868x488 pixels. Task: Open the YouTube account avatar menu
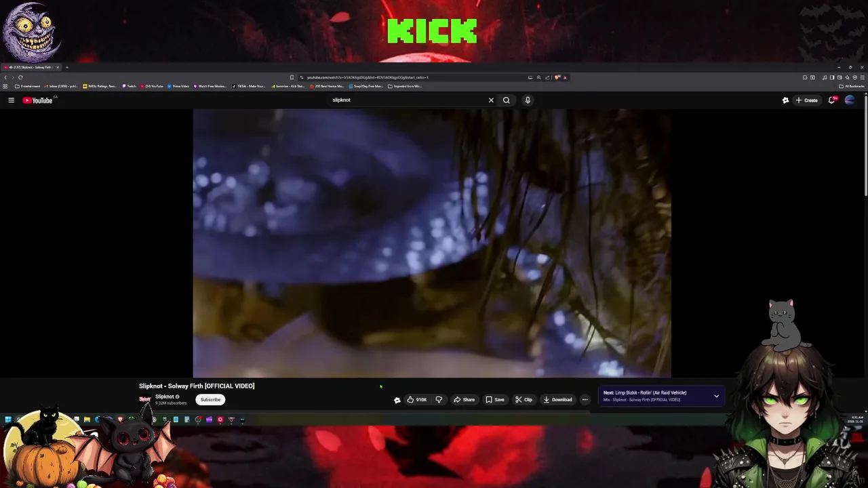(x=850, y=100)
